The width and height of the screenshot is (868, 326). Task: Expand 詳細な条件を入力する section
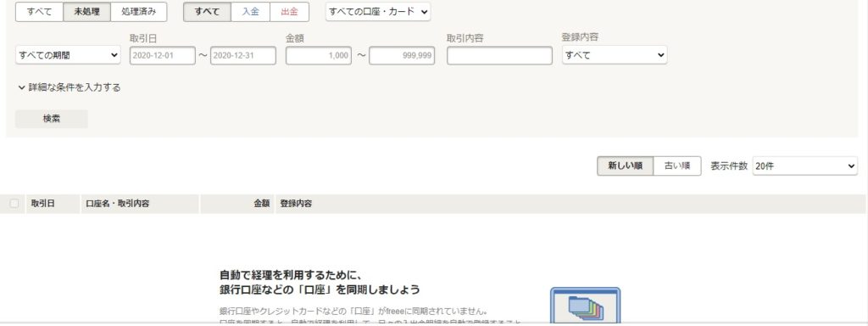pyautogui.click(x=70, y=87)
